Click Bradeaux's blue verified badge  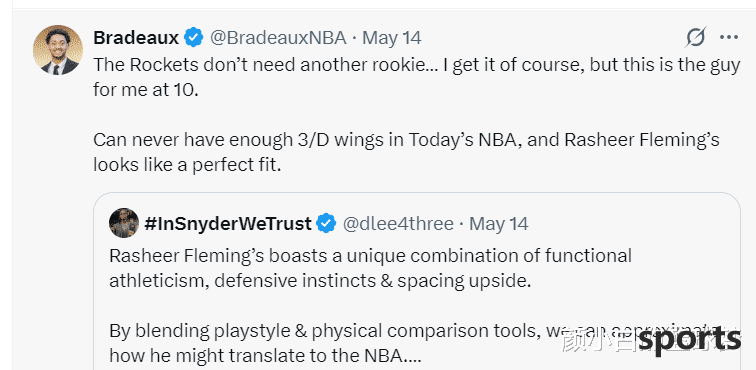(194, 38)
